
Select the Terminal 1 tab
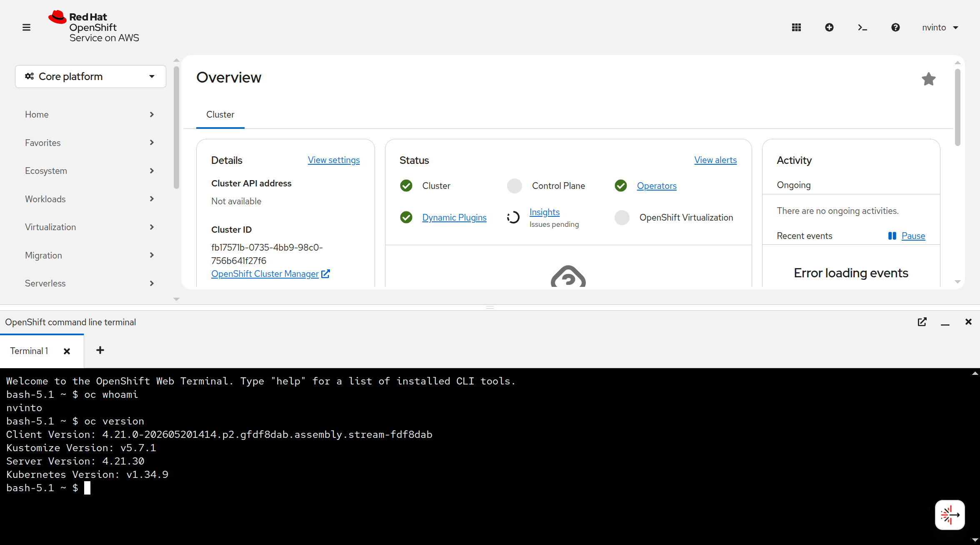point(29,351)
